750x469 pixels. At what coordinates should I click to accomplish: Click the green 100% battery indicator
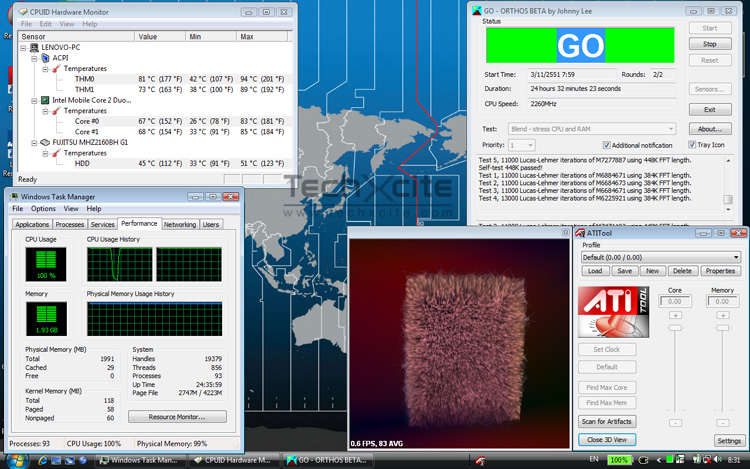[618, 460]
